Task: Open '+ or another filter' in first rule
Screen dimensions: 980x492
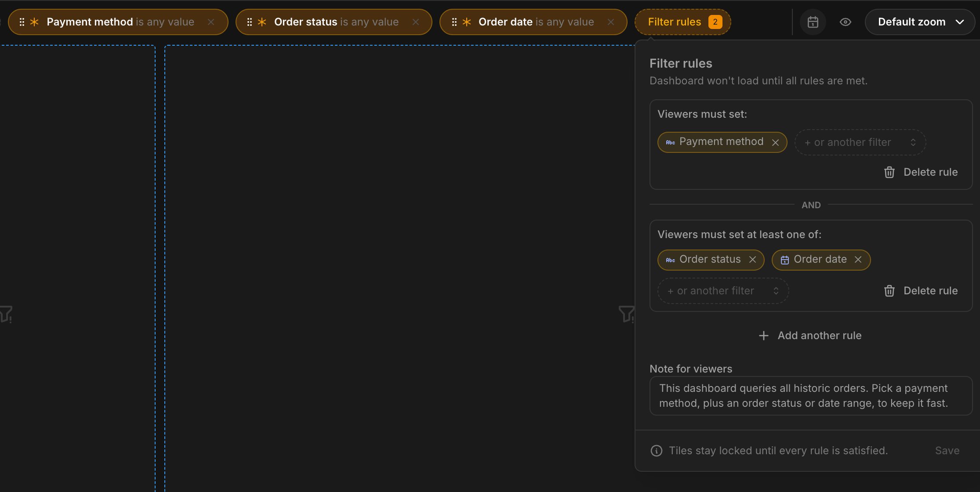Action: point(860,142)
